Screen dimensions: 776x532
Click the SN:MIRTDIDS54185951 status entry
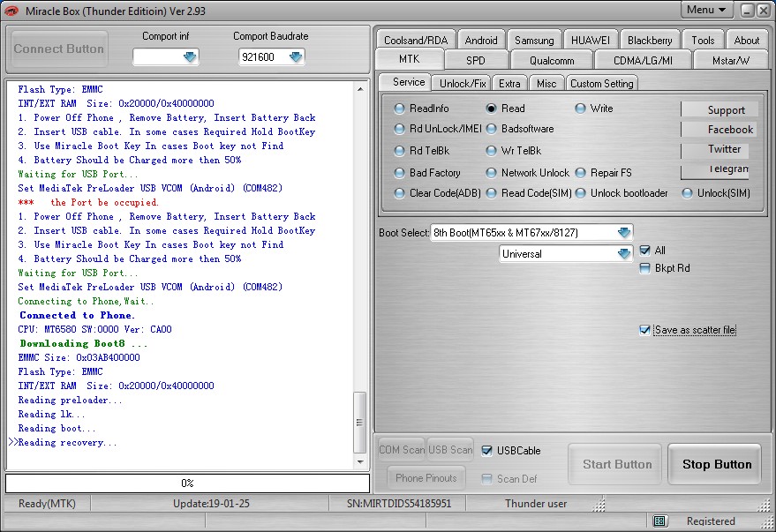(x=399, y=503)
